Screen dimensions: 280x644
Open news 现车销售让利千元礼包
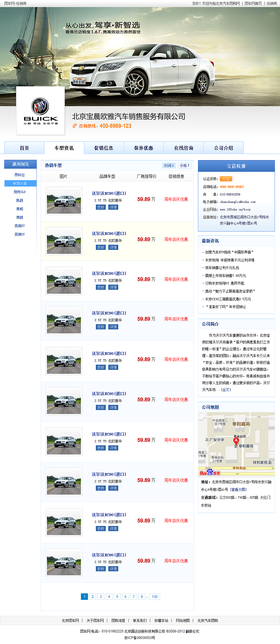(x=222, y=268)
